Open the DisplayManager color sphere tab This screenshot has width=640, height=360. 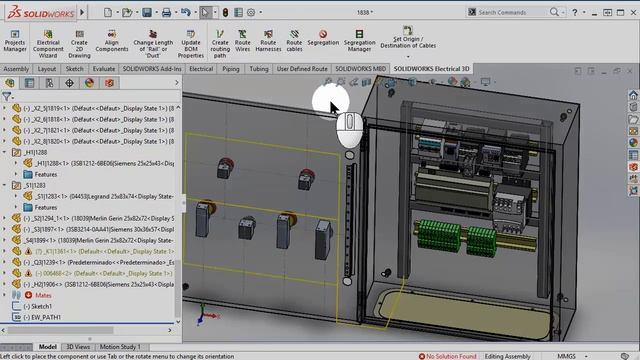pos(89,83)
